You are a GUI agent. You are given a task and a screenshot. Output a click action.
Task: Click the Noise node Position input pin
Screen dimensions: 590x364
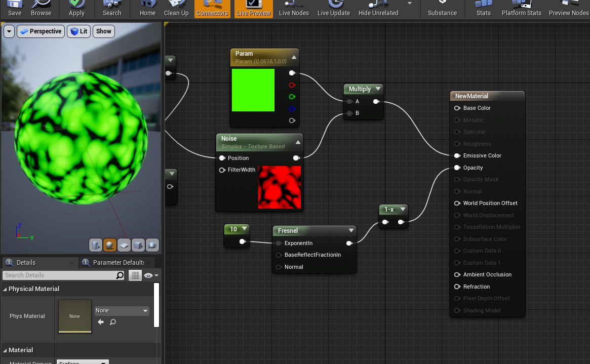[222, 158]
